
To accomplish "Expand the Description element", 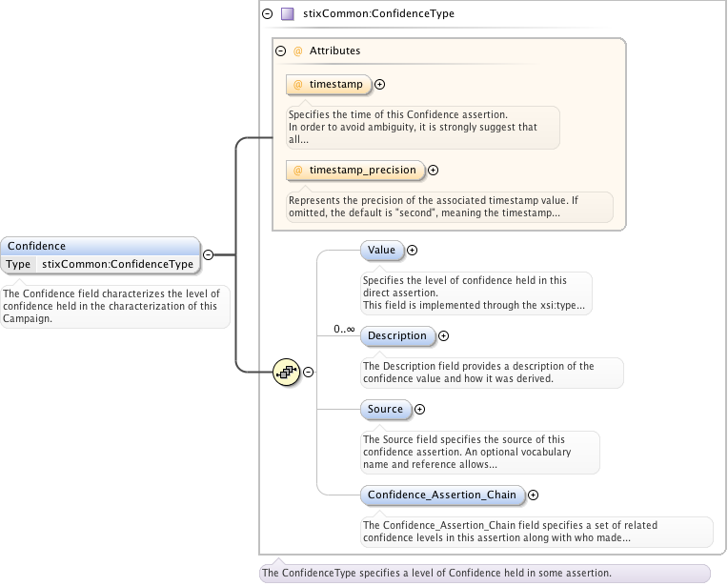I will (443, 335).
